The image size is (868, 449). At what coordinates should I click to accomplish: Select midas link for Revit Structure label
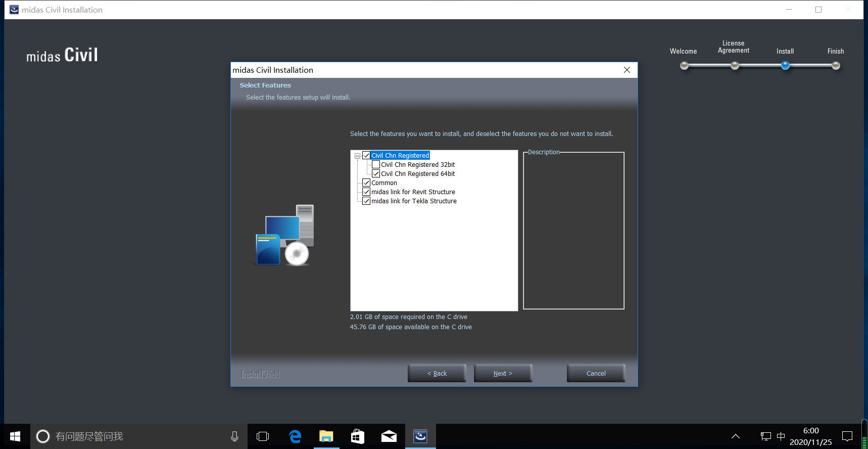coord(413,192)
